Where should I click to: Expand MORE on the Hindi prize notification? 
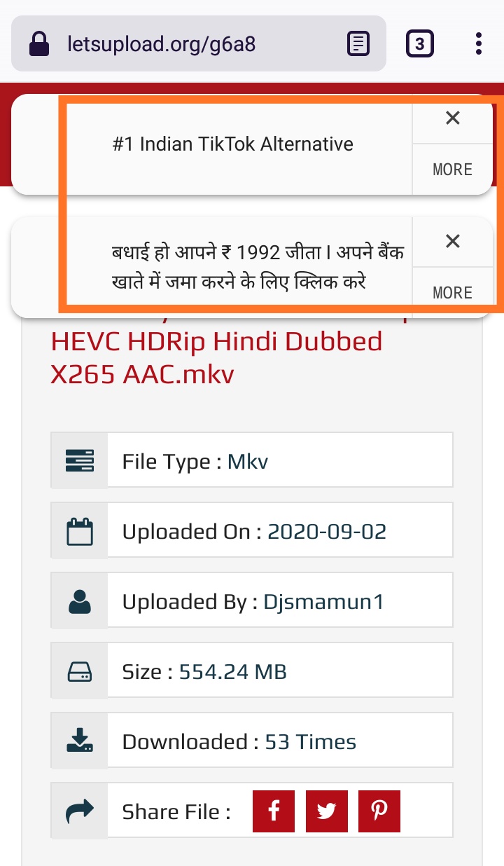[x=453, y=292]
